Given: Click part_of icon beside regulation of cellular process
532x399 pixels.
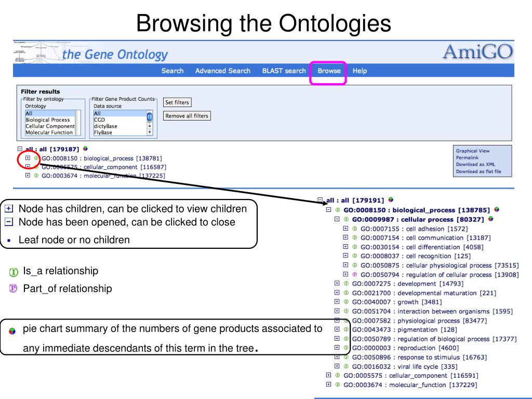Looking at the screenshot, I should [x=354, y=274].
